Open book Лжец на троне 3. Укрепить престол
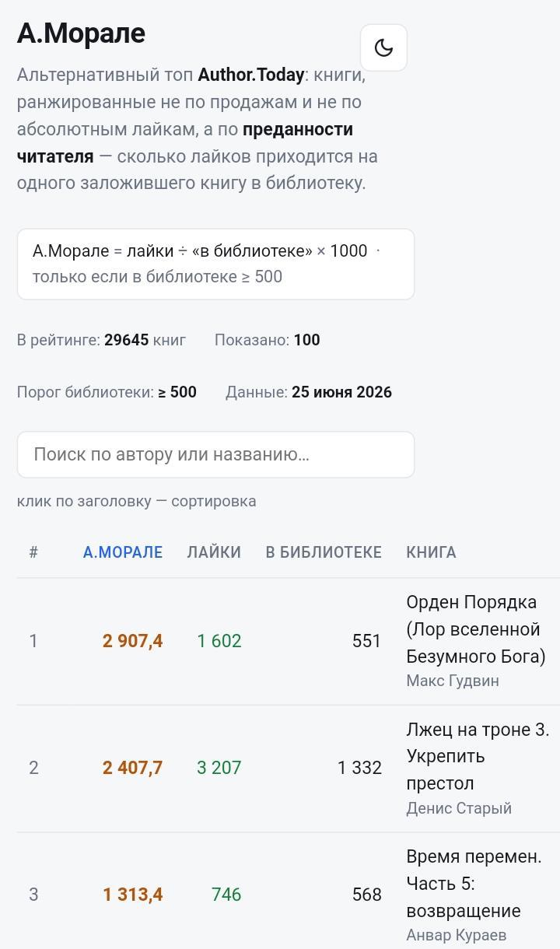 (x=478, y=756)
